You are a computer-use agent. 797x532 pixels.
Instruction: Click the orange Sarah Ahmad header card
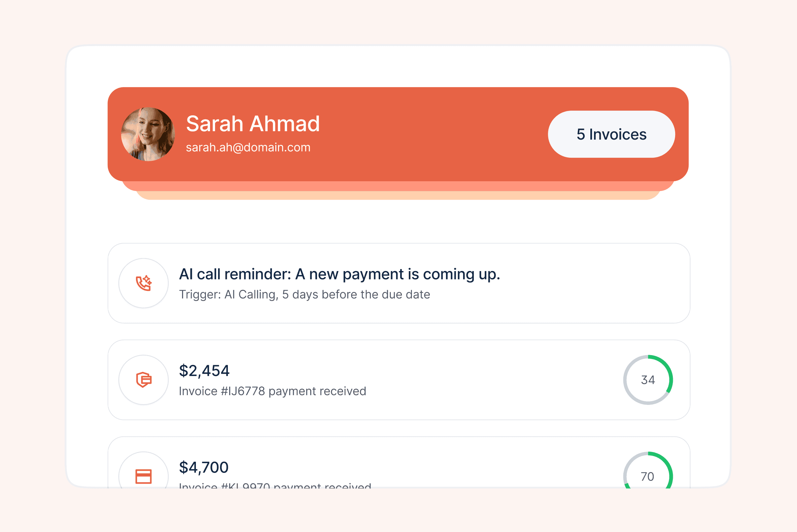click(x=398, y=134)
